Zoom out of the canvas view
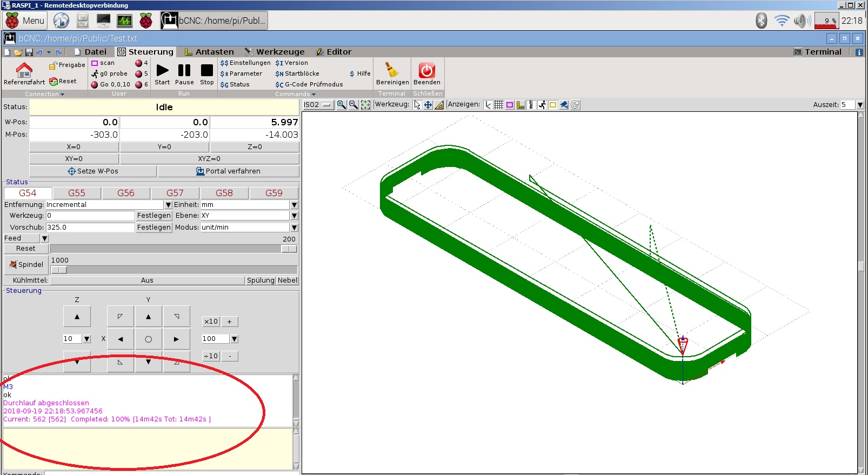Viewport: 868px width, 475px height. point(353,105)
